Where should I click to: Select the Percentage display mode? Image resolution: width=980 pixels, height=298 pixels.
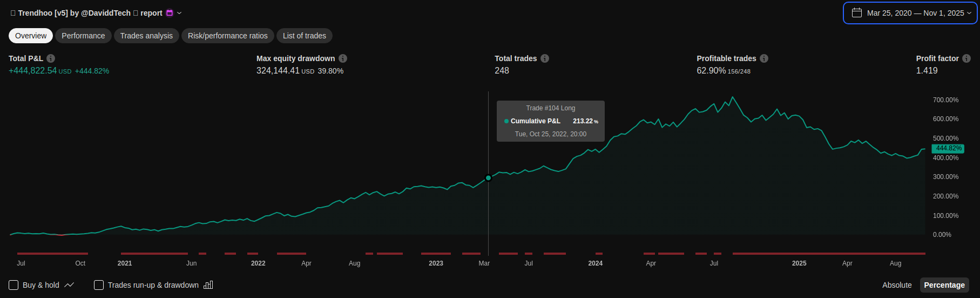pos(944,285)
